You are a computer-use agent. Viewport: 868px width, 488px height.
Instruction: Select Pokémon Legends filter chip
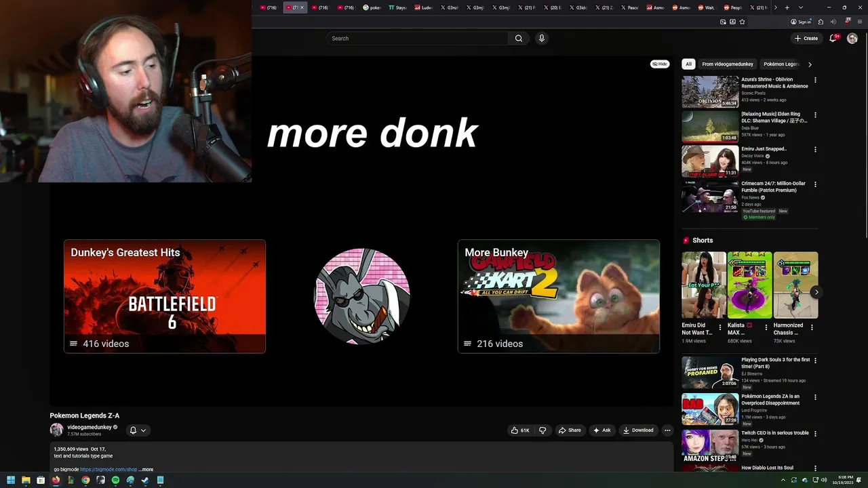pos(781,64)
